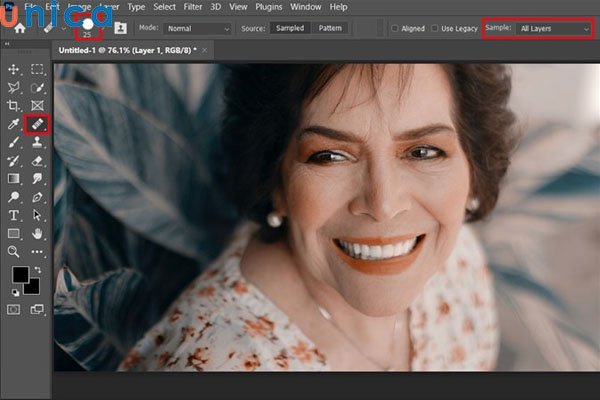Switch to the Hand tool
Screen dimensions: 600x400
[37, 233]
